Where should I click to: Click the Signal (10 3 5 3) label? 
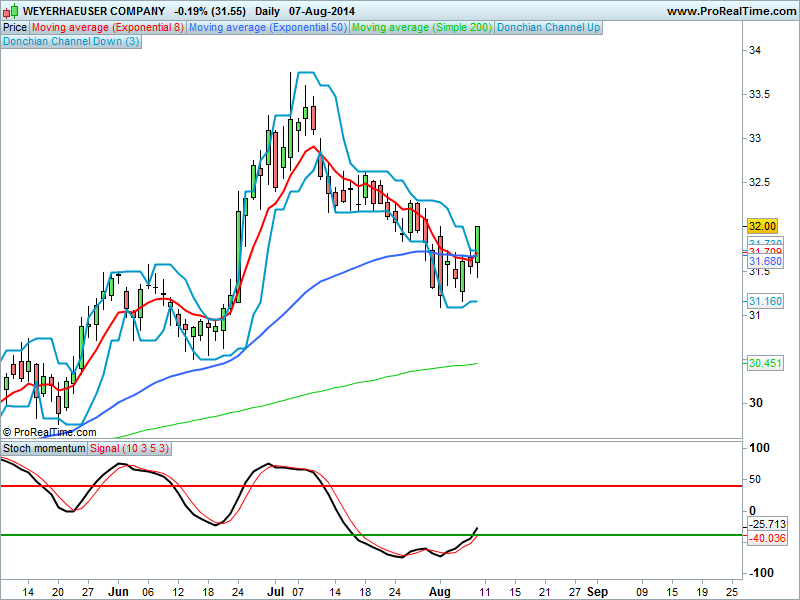click(x=129, y=448)
